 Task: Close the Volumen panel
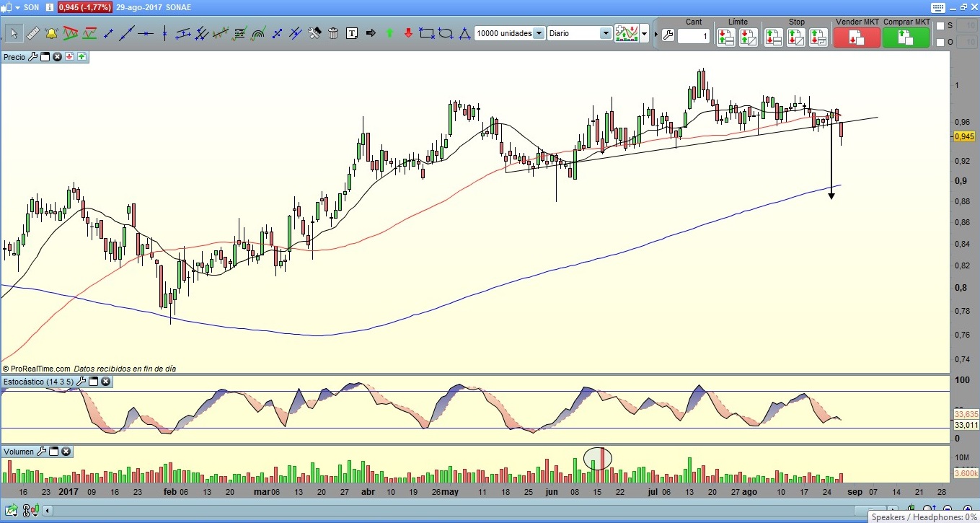pos(66,452)
